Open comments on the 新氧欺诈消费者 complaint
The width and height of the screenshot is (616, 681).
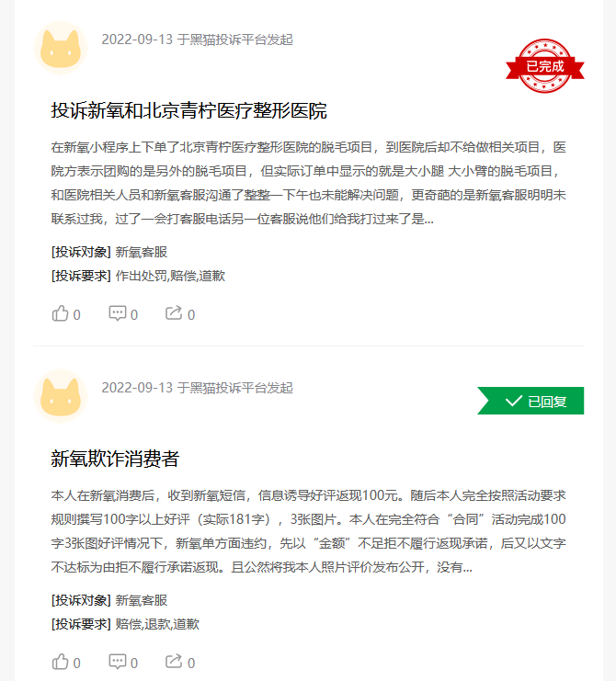(x=123, y=662)
